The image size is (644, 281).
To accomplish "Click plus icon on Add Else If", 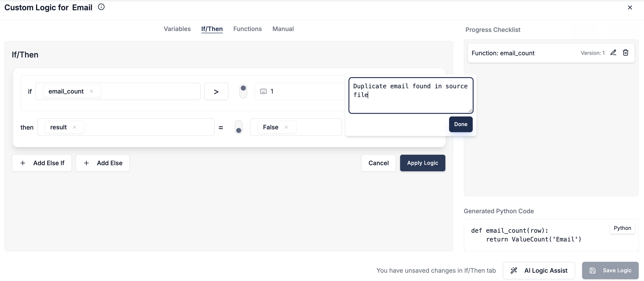I will coord(23,163).
